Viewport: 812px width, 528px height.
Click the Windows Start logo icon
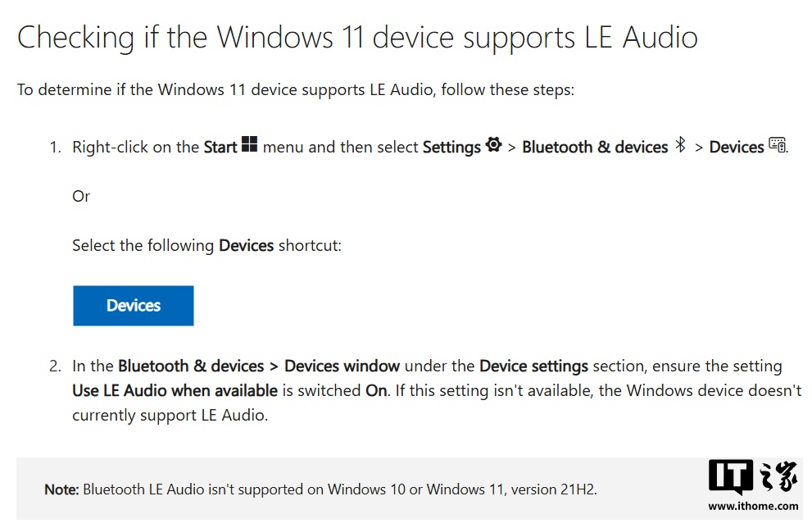coord(250,145)
